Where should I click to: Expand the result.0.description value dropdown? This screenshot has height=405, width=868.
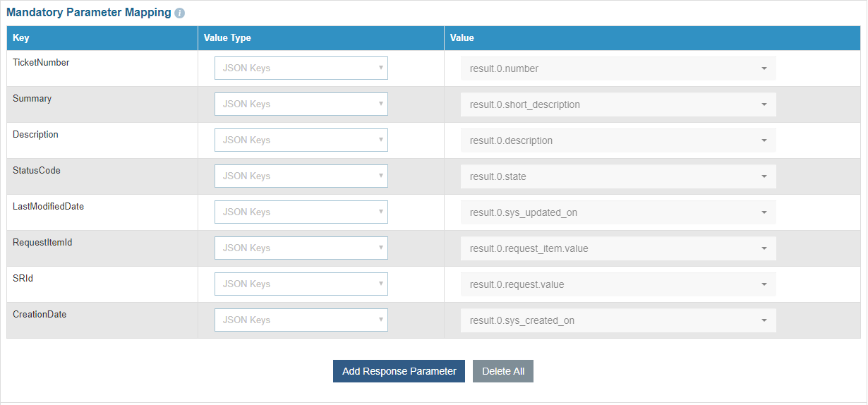(618, 140)
